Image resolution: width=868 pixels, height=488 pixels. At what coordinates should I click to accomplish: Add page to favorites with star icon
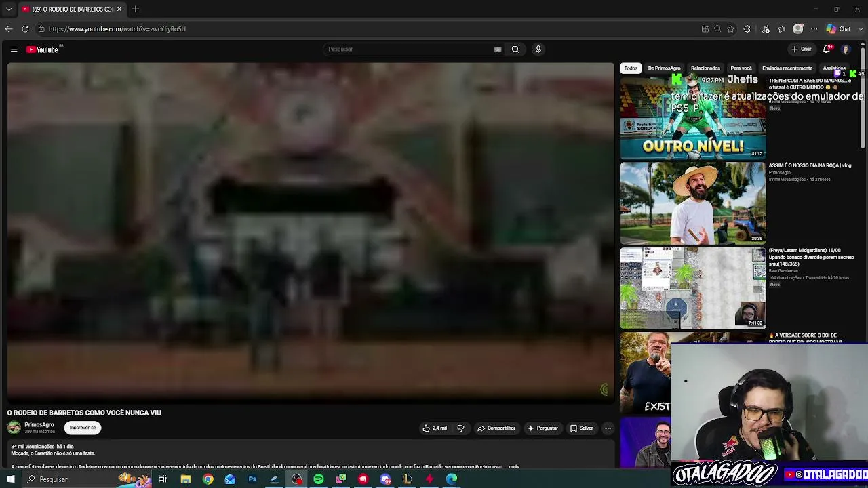pos(730,29)
